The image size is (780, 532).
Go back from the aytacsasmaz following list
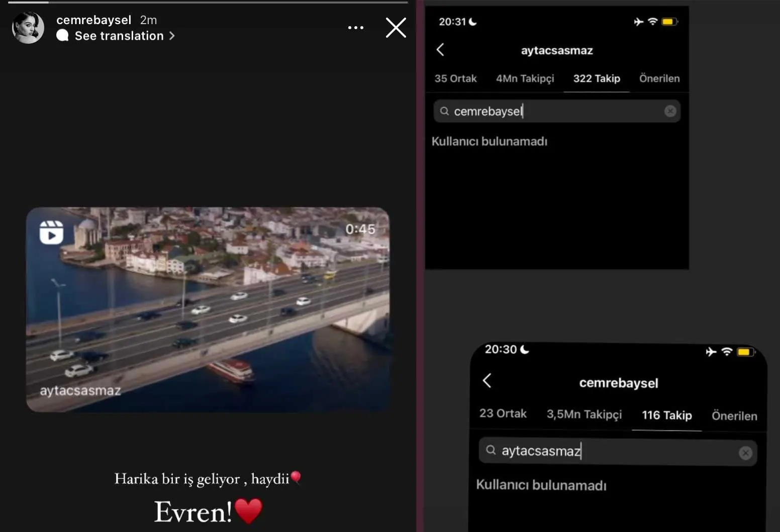point(440,49)
